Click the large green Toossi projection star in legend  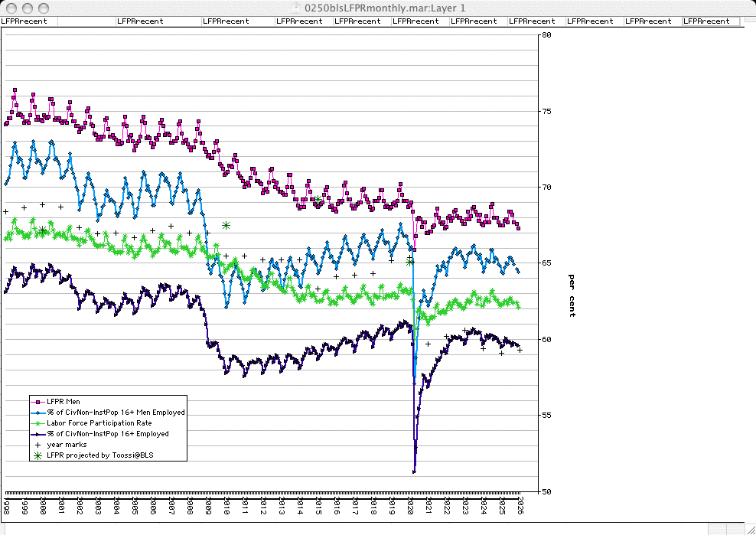pyautogui.click(x=37, y=455)
